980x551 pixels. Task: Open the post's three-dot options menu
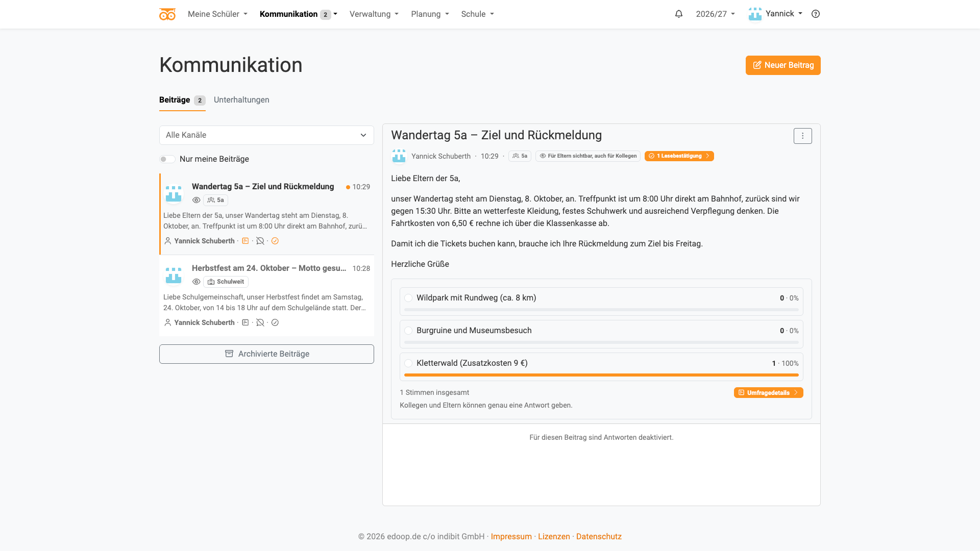pos(802,136)
